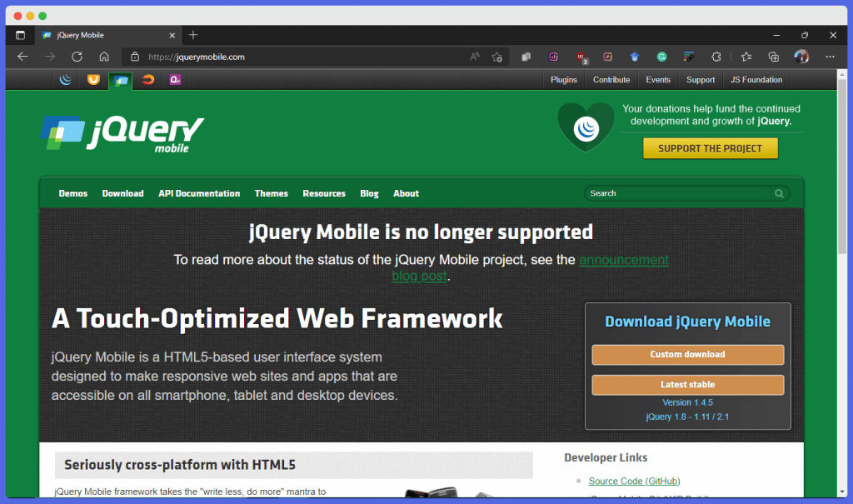Open a new browser tab

click(x=193, y=35)
